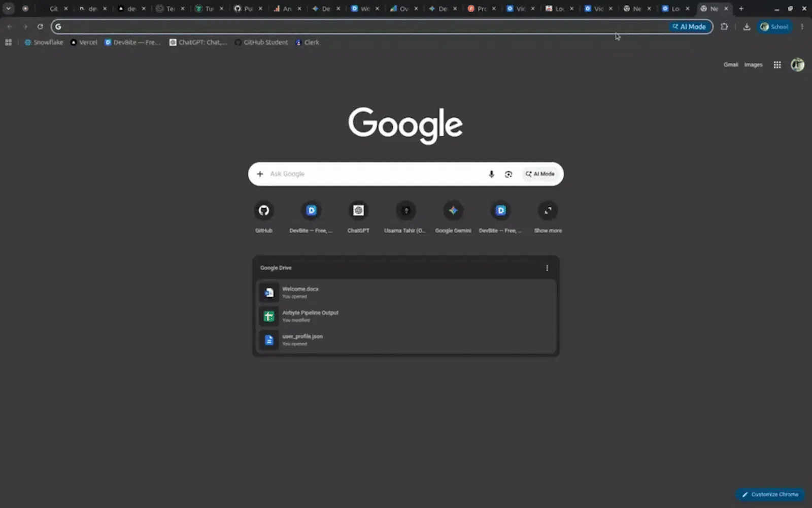The image size is (812, 508).
Task: Open the Downloads tray icon
Action: pyautogui.click(x=747, y=26)
